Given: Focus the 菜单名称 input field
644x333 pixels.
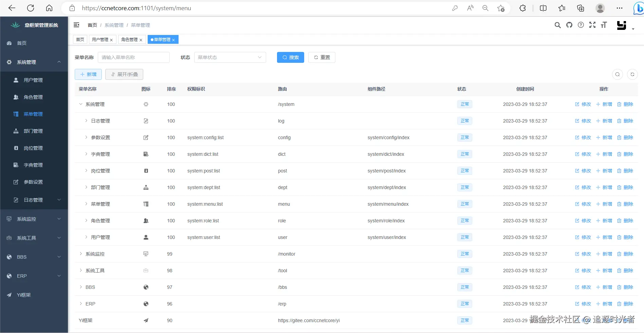Looking at the screenshot, I should click(134, 57).
